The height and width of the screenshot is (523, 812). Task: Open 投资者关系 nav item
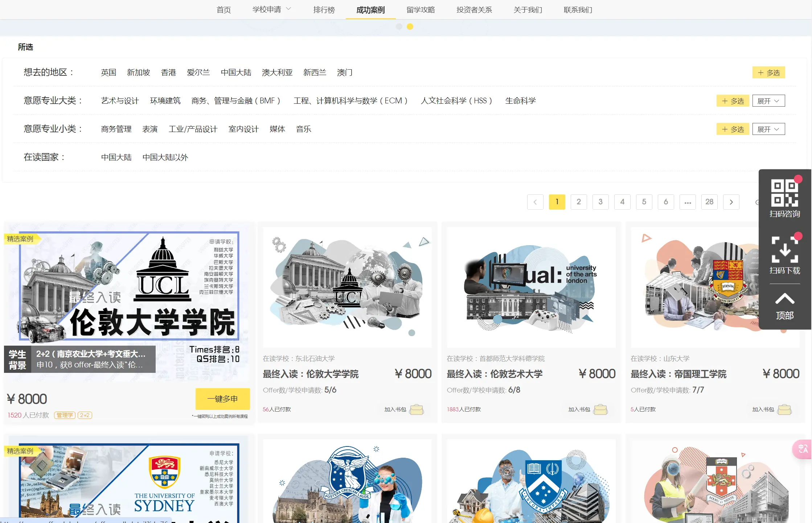pyautogui.click(x=474, y=10)
